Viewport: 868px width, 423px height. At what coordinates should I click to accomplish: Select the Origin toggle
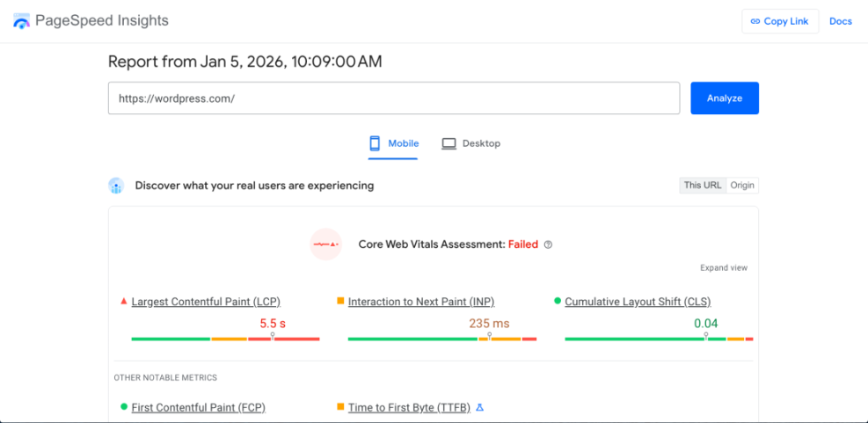click(741, 186)
